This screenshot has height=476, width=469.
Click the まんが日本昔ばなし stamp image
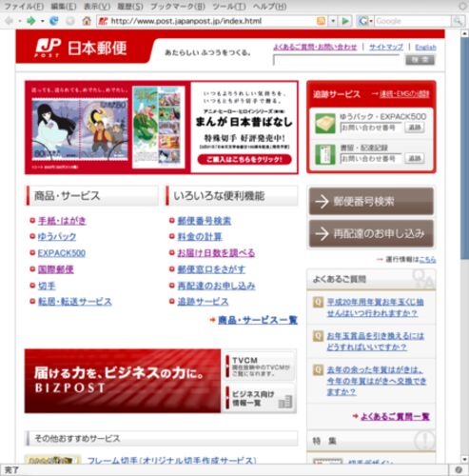80,130
